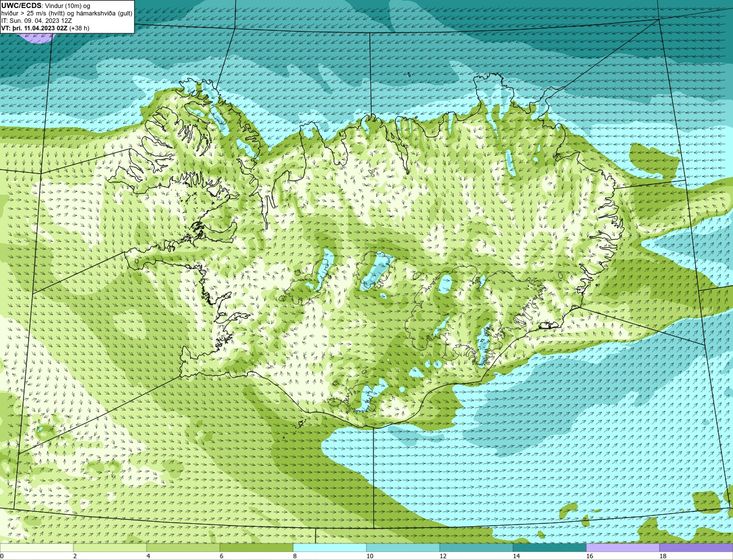Image resolution: width=733 pixels, height=560 pixels.
Task: Click the '6' label on the color scale
Action: [x=222, y=556]
